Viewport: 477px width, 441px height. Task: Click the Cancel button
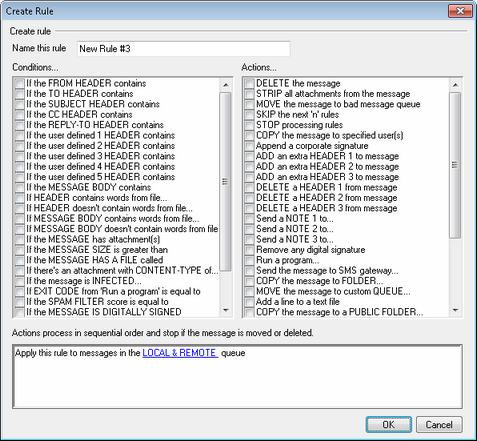(439, 424)
